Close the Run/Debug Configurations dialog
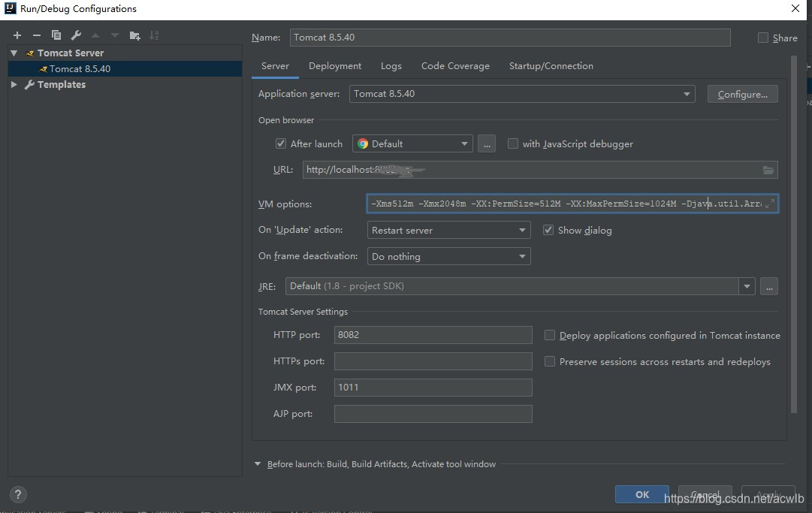 click(x=795, y=8)
